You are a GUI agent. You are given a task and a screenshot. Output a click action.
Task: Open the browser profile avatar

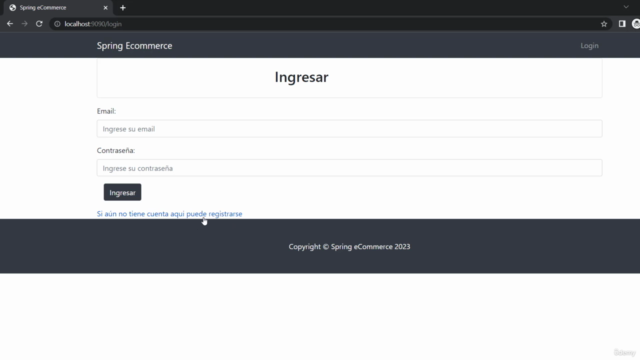point(636,24)
